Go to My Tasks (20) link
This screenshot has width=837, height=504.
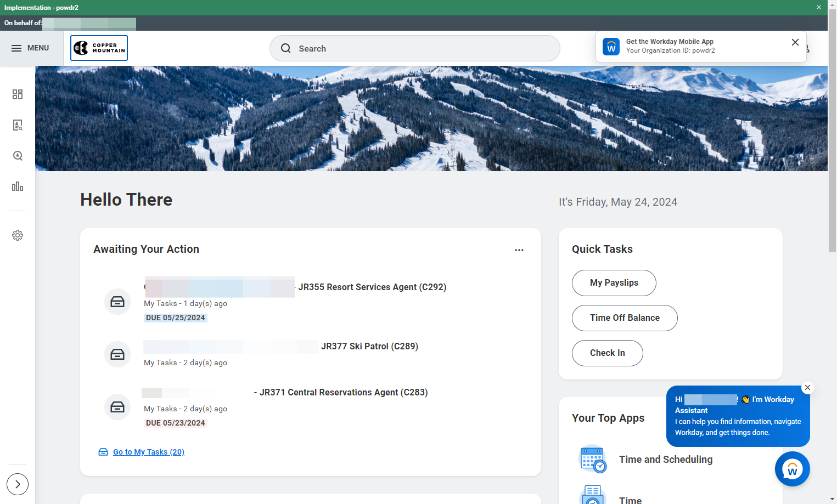[149, 452]
